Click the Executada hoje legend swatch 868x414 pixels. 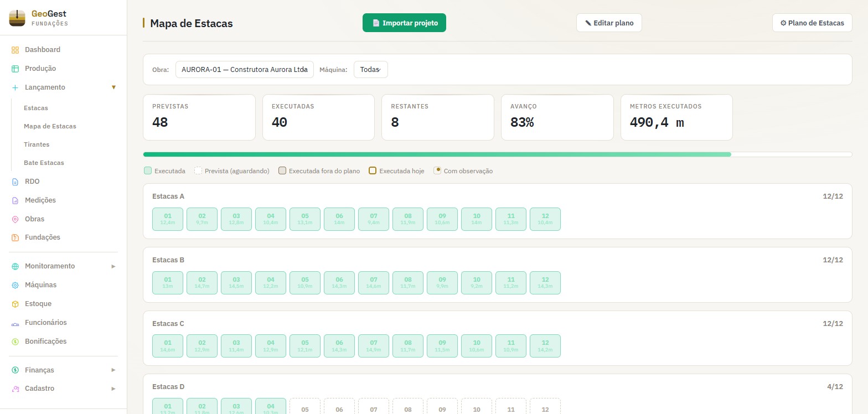(373, 171)
